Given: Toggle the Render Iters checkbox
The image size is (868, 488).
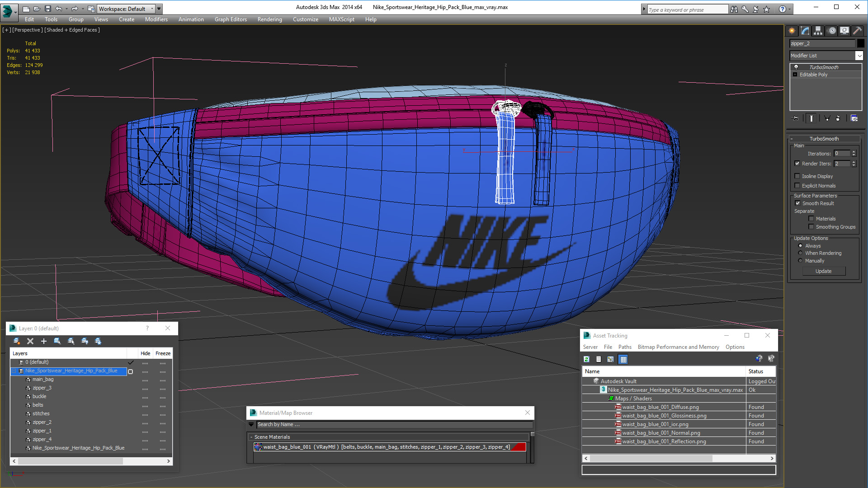Looking at the screenshot, I should [797, 164].
